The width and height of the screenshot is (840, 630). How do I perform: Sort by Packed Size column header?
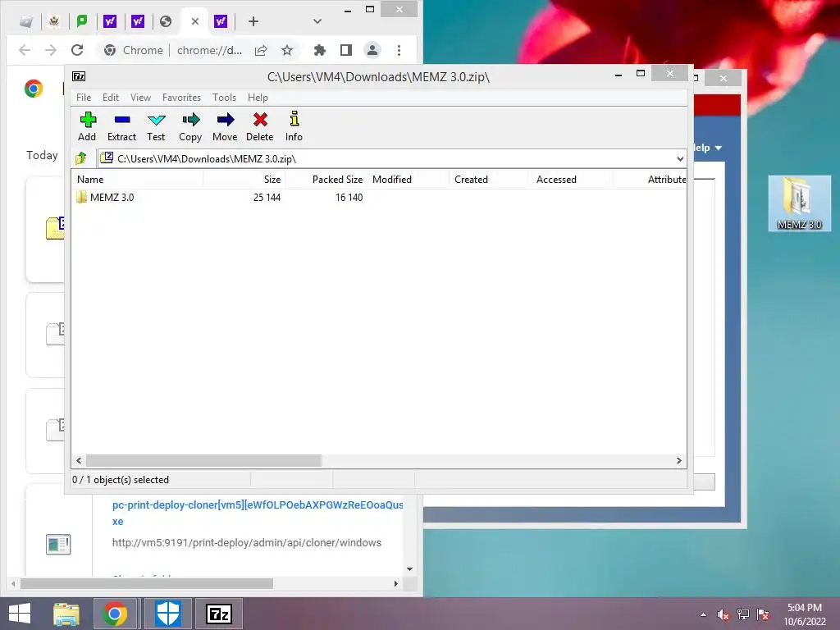coord(326,180)
